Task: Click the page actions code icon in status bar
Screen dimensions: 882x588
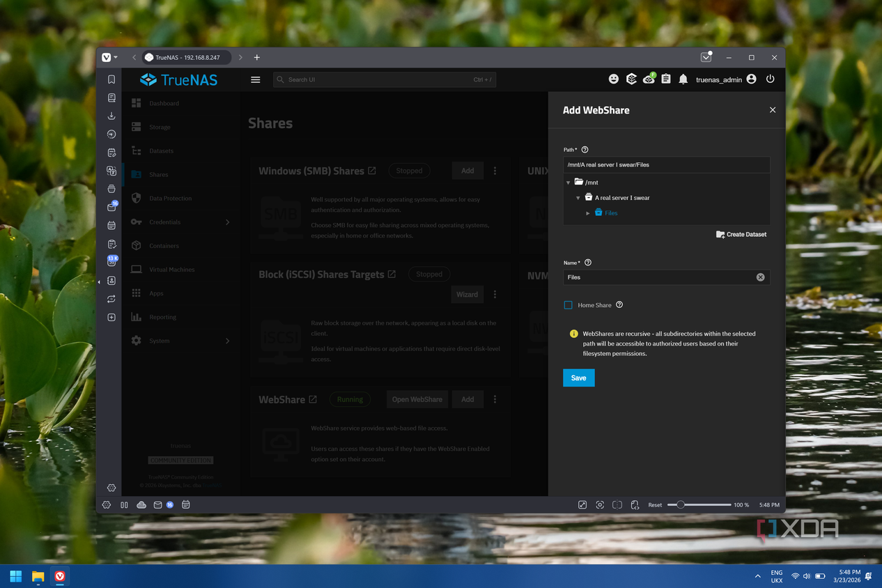Action: [635, 505]
